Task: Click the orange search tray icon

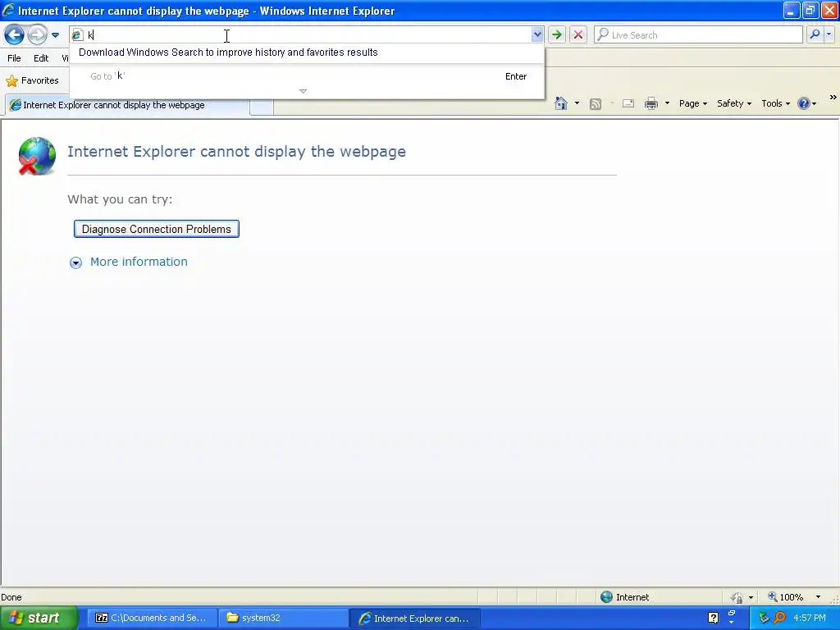Action: pos(779,618)
